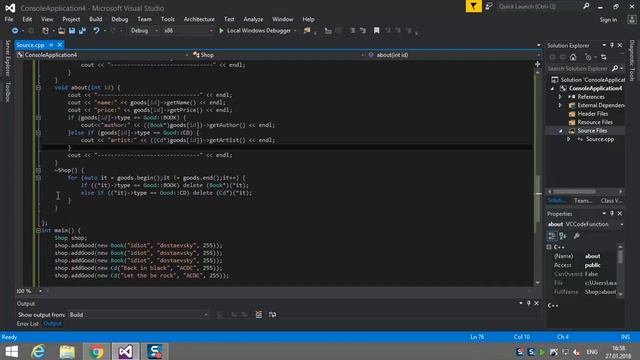Open the Architecture menu
The height and width of the screenshot is (360, 640).
199,19
